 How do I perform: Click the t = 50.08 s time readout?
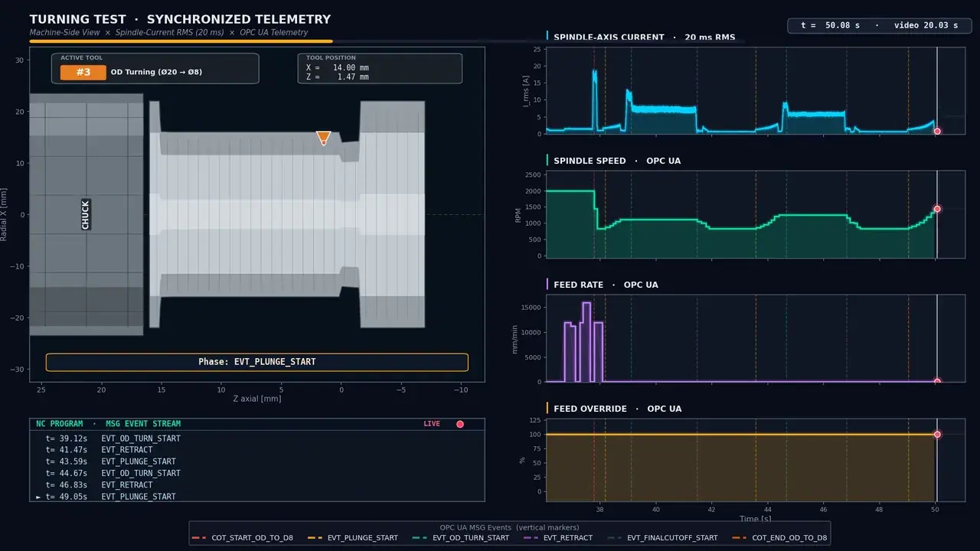[x=830, y=26]
